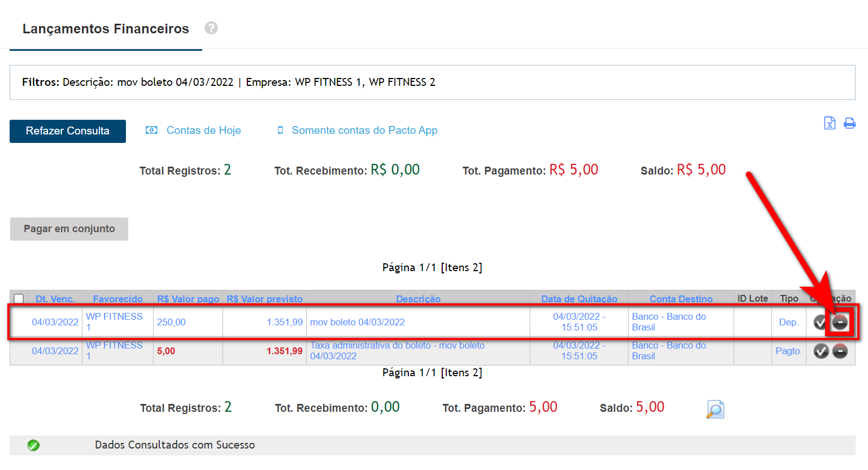Click the print icon
Image resolution: width=868 pixels, height=470 pixels.
coord(849,123)
